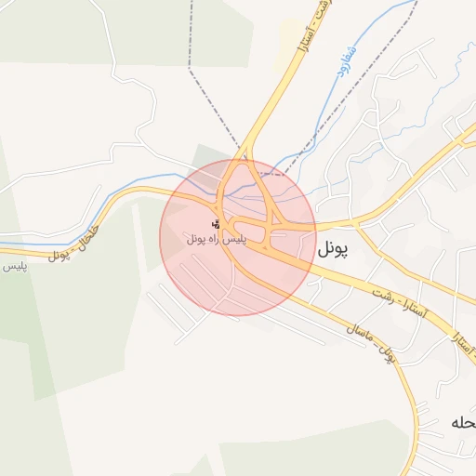Click the road fork east of پونل label
This screenshot has height=476, width=476.
(355, 223)
